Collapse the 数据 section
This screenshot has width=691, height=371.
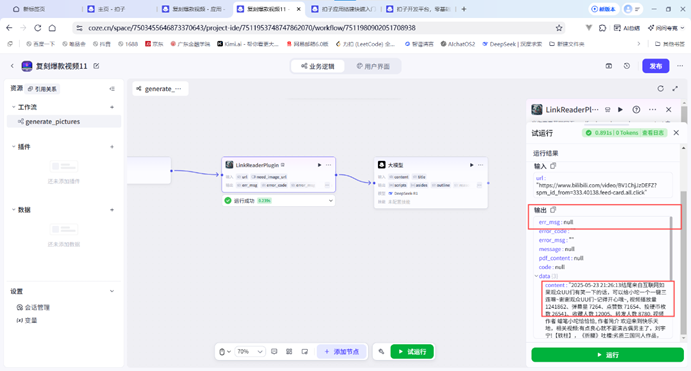tap(13, 210)
